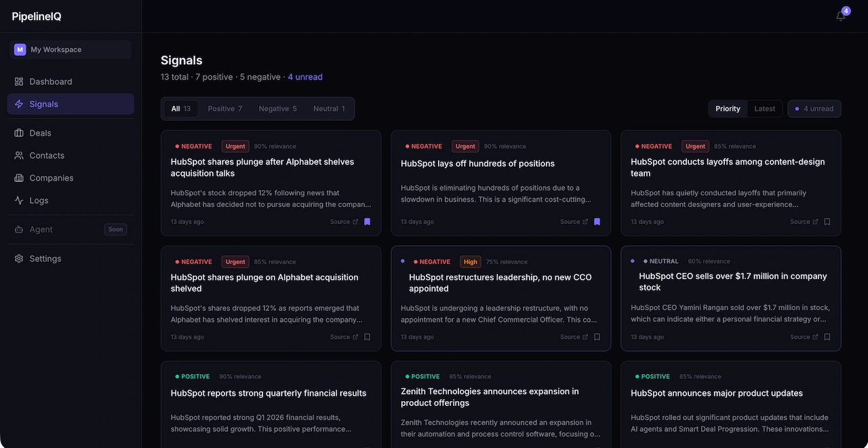The height and width of the screenshot is (448, 868).
Task: Open Contacts page in sidebar
Action: pos(71,155)
